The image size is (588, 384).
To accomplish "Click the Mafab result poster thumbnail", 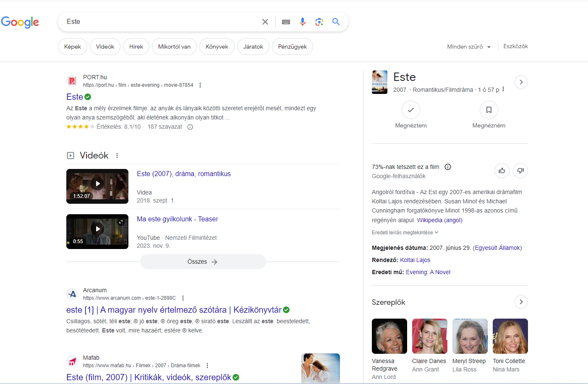I will 321,368.
